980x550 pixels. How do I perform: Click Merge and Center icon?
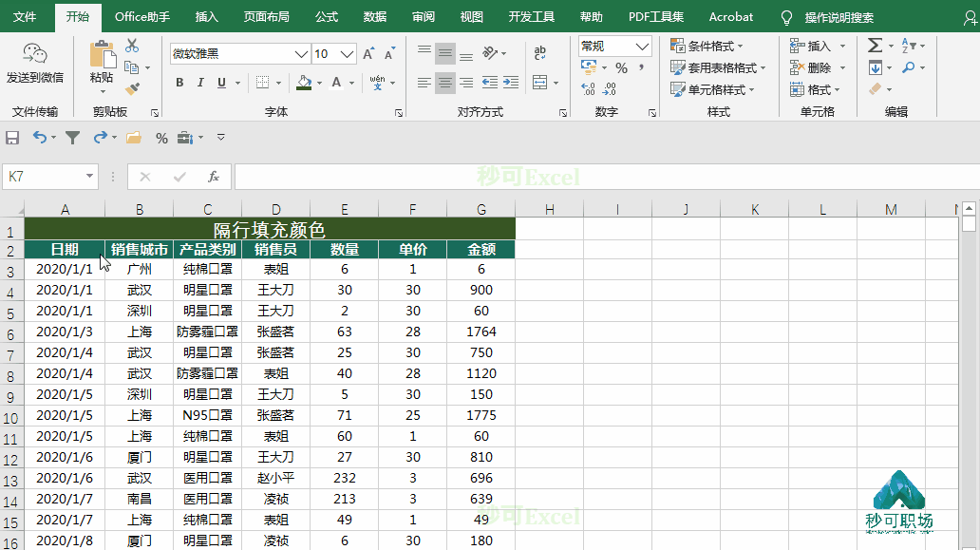pos(540,83)
